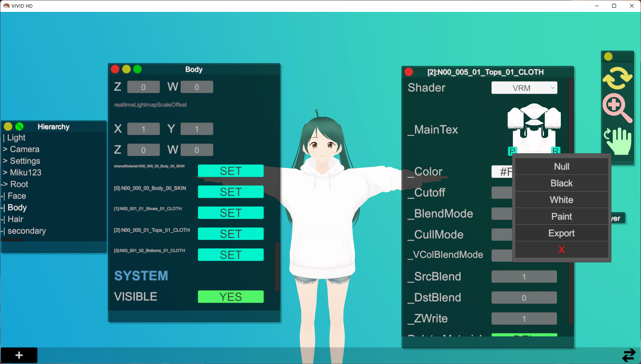Click the topmost Z field in Body panel

point(143,87)
